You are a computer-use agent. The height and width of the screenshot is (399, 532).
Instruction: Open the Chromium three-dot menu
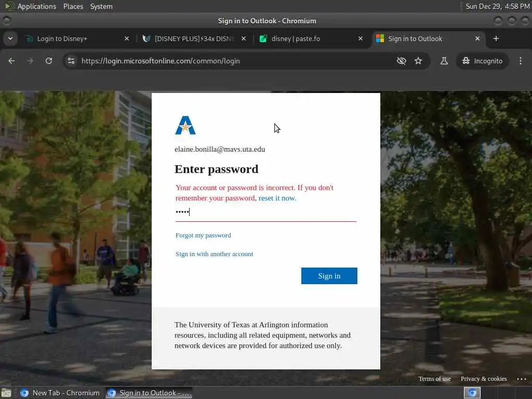521,61
